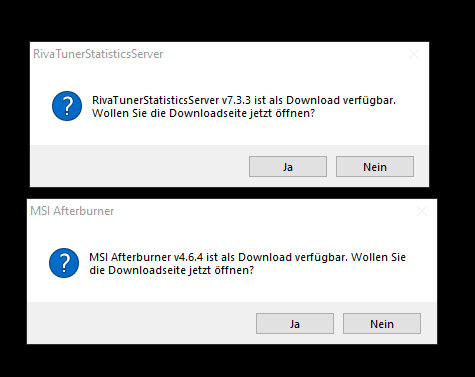
Task: Accept the MSI Afterburner v4.6.4 download with Ja
Action: tap(295, 323)
